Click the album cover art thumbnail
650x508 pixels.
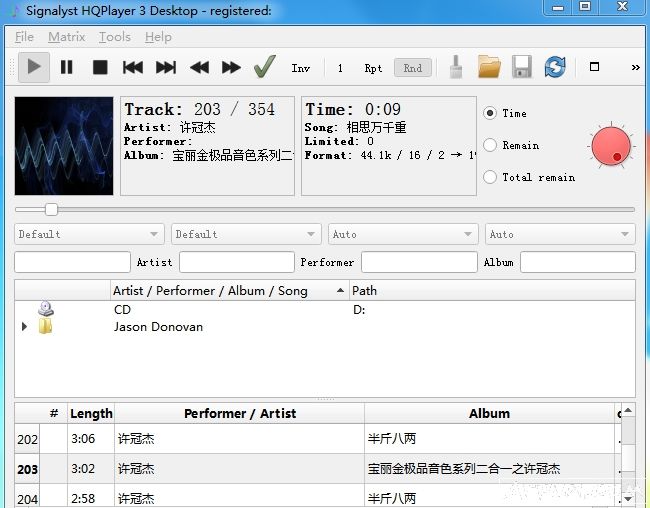(64, 146)
